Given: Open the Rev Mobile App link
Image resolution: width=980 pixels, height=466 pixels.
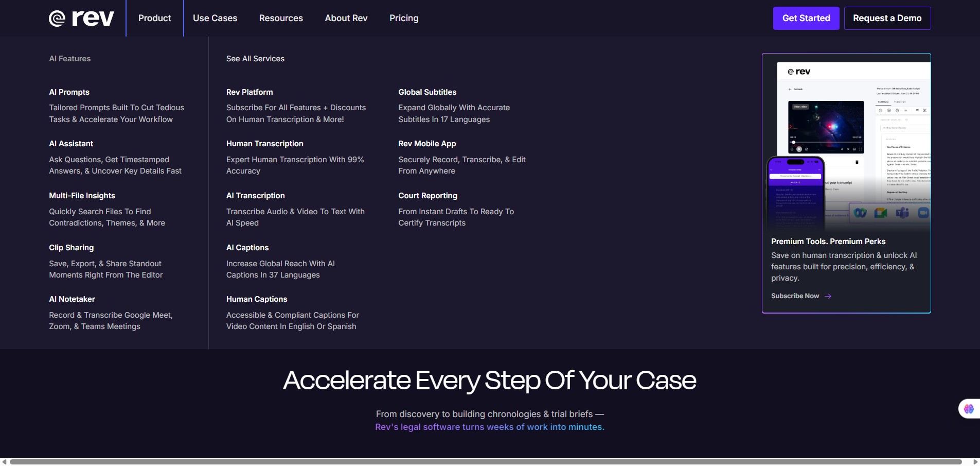Looking at the screenshot, I should 427,144.
